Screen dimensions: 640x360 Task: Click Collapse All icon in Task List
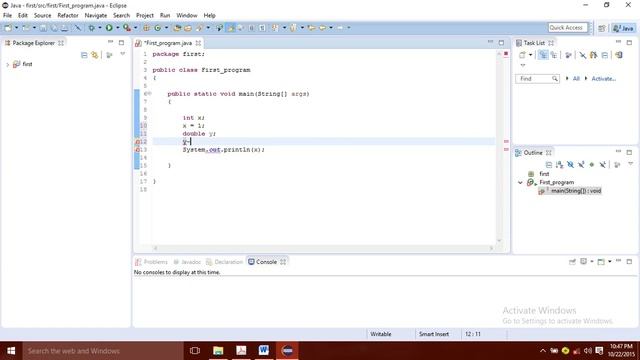pyautogui.click(x=604, y=55)
